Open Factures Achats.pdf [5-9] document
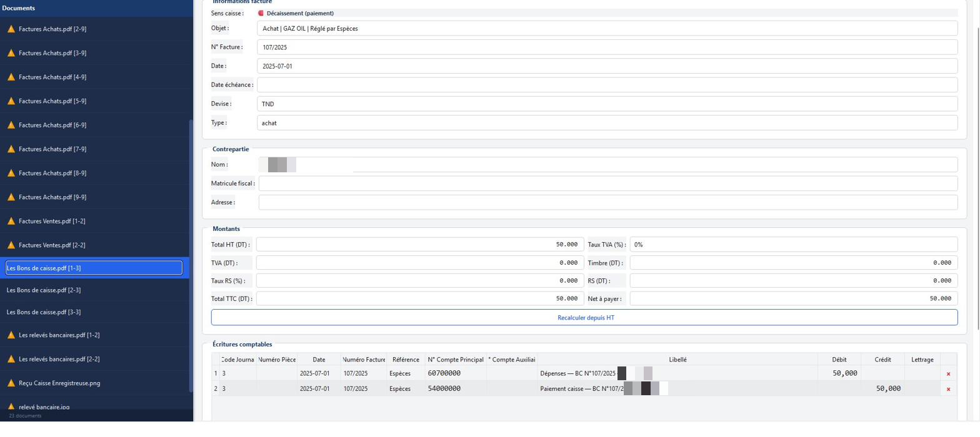The width and height of the screenshot is (980, 437). pyautogui.click(x=94, y=101)
